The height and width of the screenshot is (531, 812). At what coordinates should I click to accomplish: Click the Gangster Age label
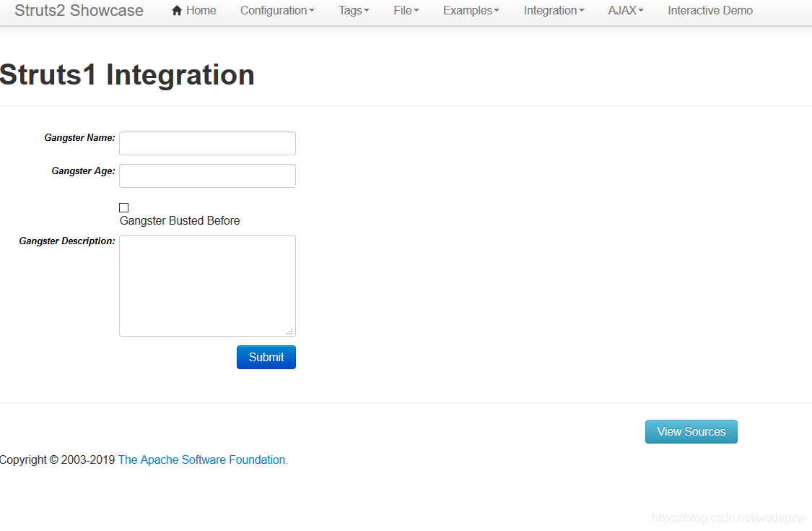(x=84, y=170)
